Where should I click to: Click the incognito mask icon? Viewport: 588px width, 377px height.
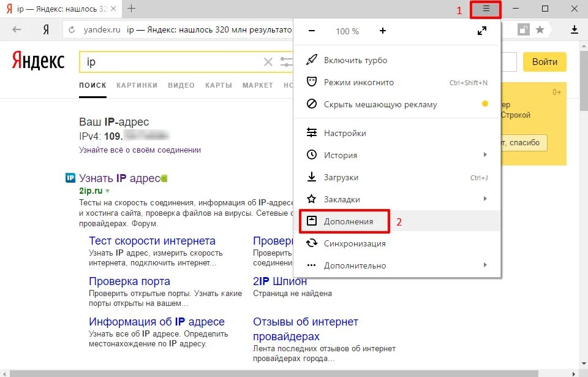click(x=312, y=82)
